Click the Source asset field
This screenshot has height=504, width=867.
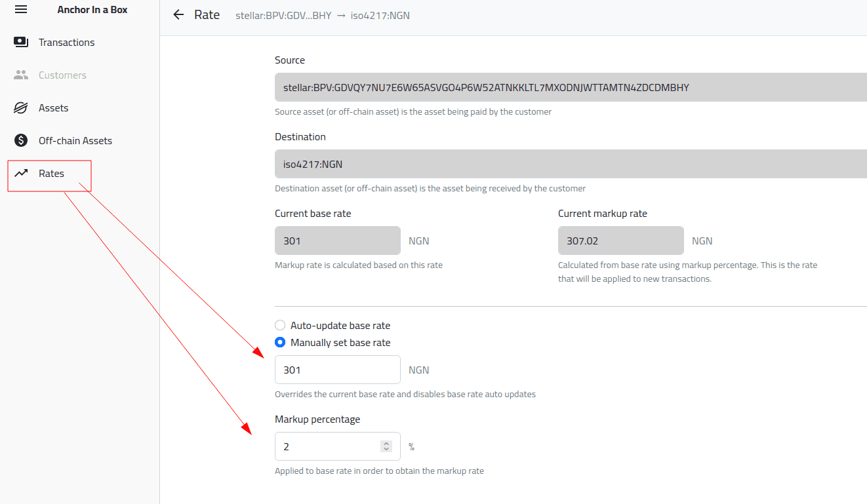tap(571, 87)
